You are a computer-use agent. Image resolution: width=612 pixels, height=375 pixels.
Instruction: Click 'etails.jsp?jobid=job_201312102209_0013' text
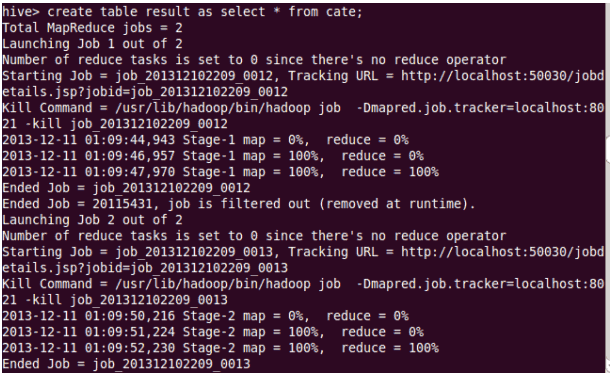pos(145,268)
